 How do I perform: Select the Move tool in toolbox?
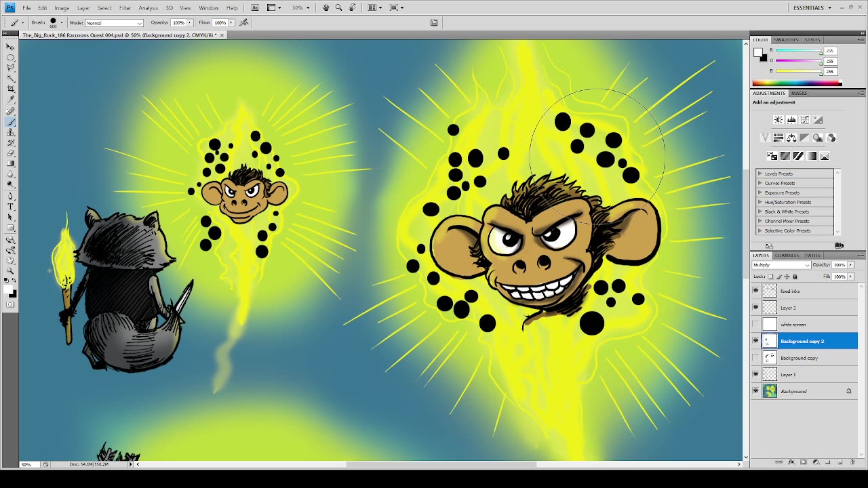pos(10,47)
